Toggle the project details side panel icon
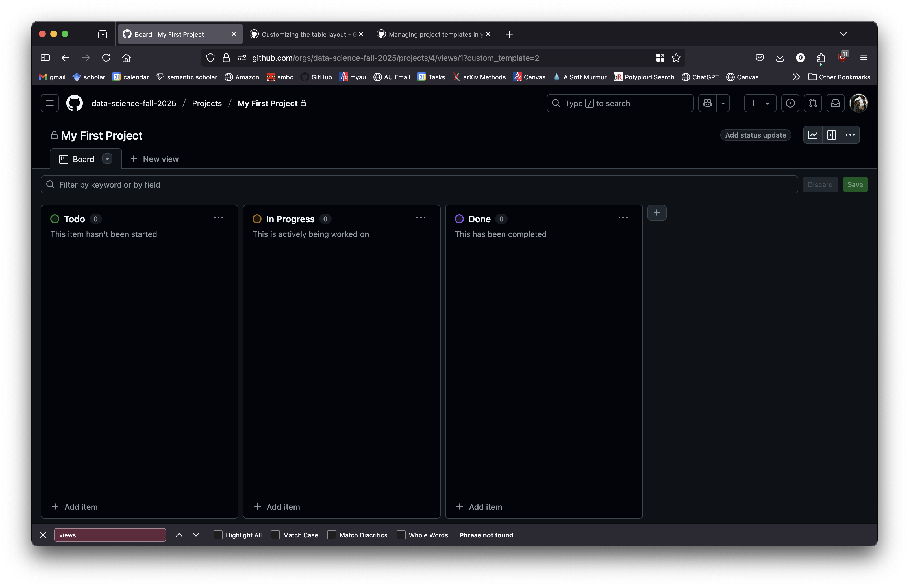This screenshot has width=909, height=588. click(832, 135)
